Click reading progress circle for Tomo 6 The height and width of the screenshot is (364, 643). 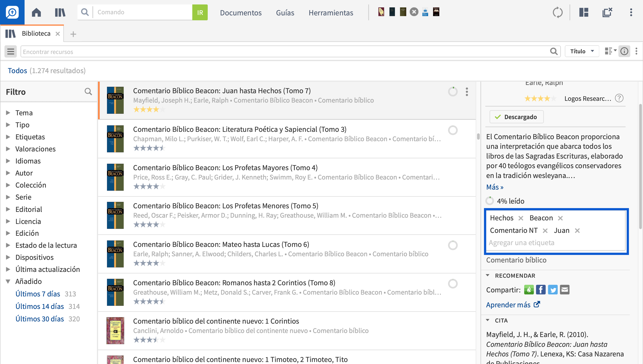452,245
